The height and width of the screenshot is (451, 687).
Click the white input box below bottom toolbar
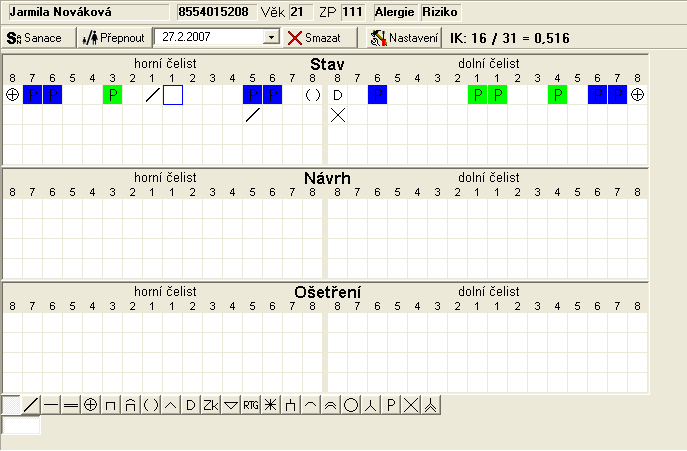(x=22, y=426)
